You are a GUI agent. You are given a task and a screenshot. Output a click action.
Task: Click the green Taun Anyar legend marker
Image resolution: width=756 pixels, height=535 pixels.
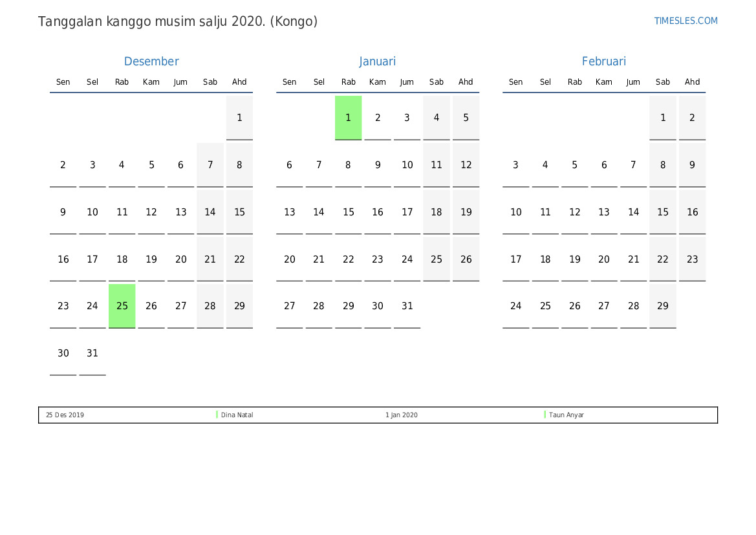(545, 415)
